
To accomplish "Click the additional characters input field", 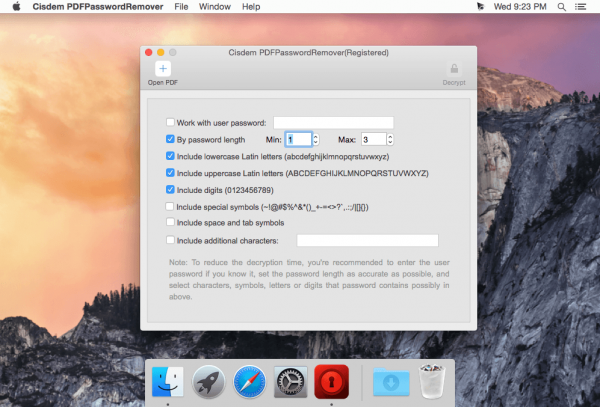I will 367,240.
